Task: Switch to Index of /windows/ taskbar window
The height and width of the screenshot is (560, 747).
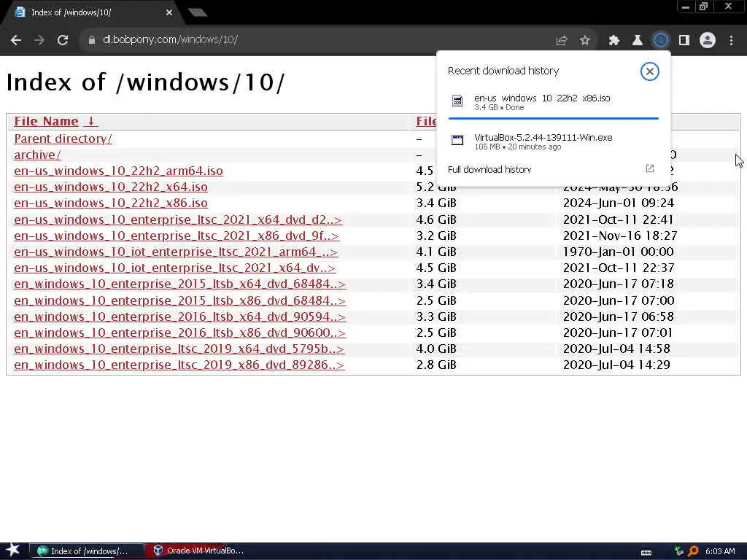Action: (86, 551)
